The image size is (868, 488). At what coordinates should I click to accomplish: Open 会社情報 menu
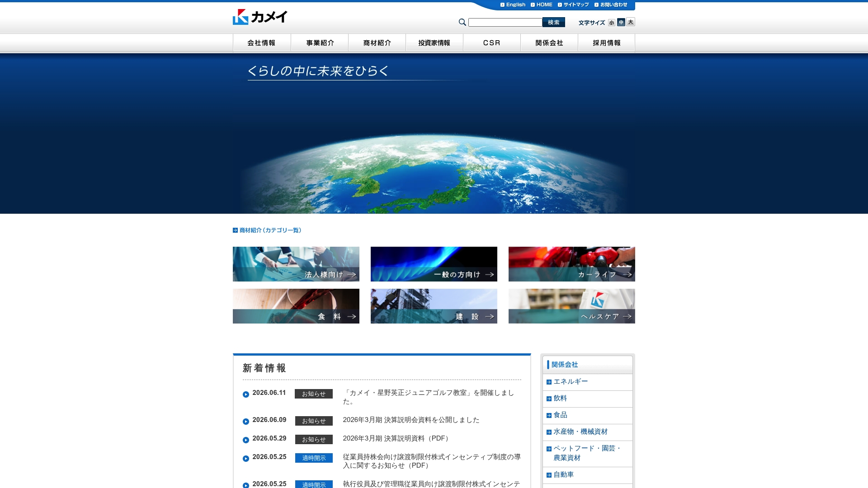(x=262, y=43)
